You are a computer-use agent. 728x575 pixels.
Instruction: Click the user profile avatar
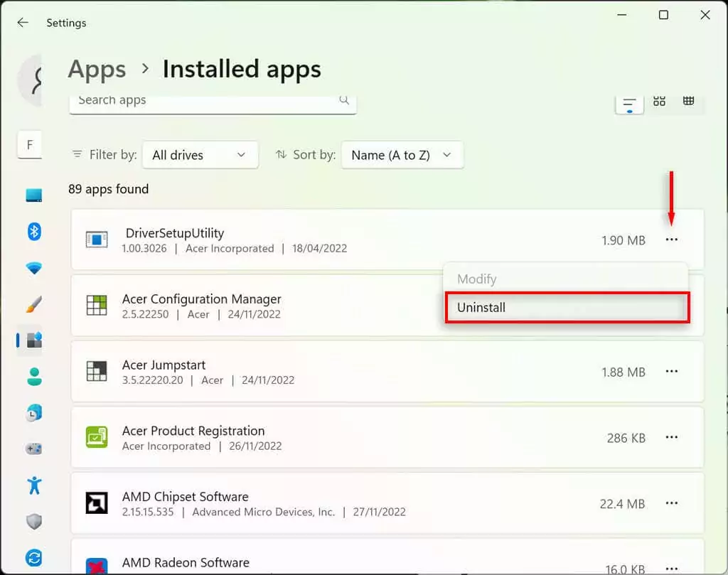pos(30,80)
